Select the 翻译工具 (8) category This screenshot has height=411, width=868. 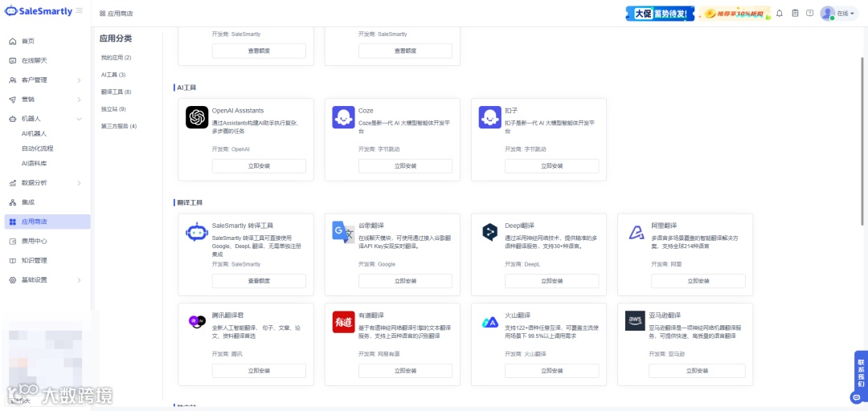pos(116,92)
